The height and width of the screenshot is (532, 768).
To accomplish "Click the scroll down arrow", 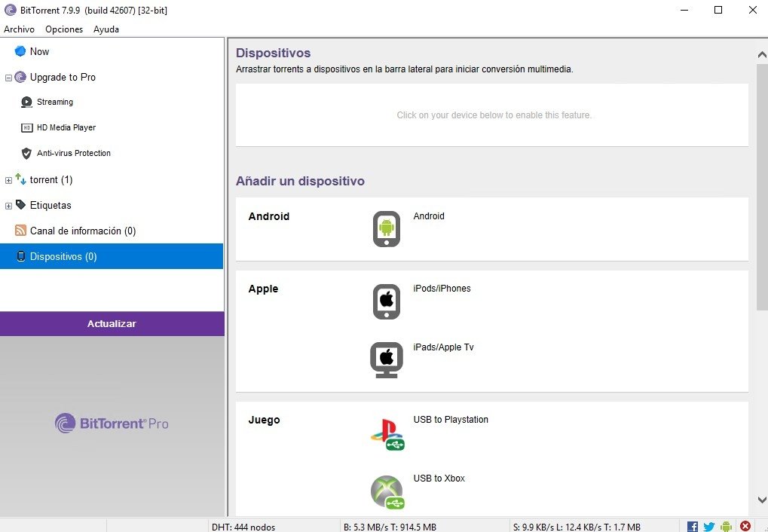I will (x=762, y=500).
